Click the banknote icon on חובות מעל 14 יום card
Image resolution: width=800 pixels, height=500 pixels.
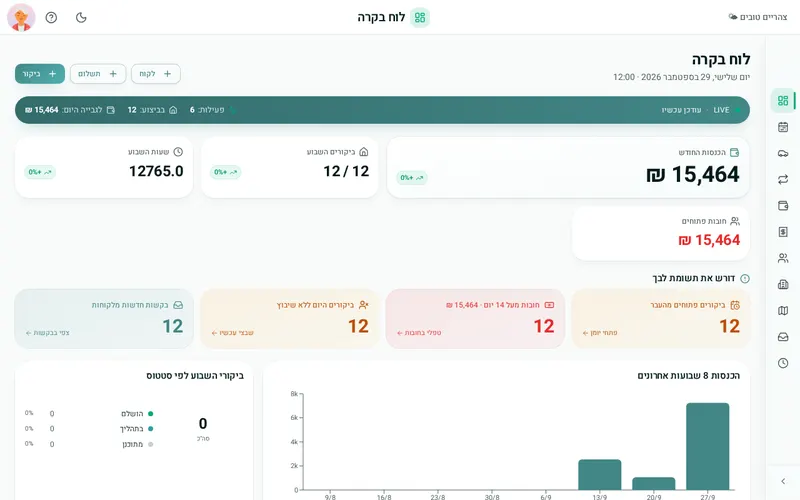click(x=549, y=305)
